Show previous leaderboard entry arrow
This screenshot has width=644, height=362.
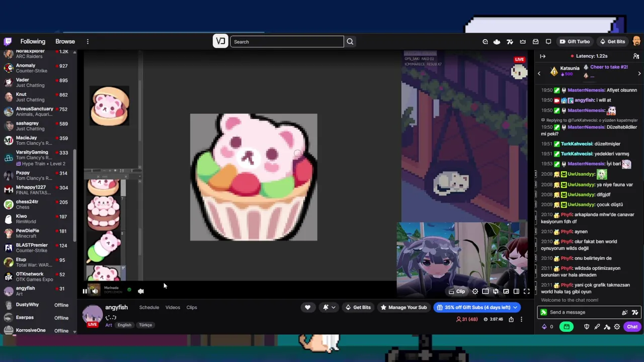539,73
